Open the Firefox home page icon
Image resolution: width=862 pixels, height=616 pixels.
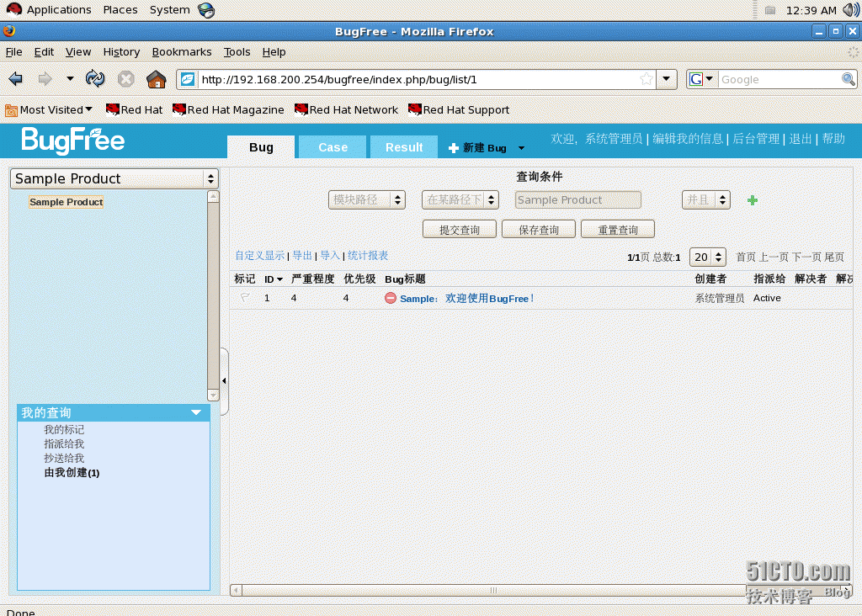[156, 79]
